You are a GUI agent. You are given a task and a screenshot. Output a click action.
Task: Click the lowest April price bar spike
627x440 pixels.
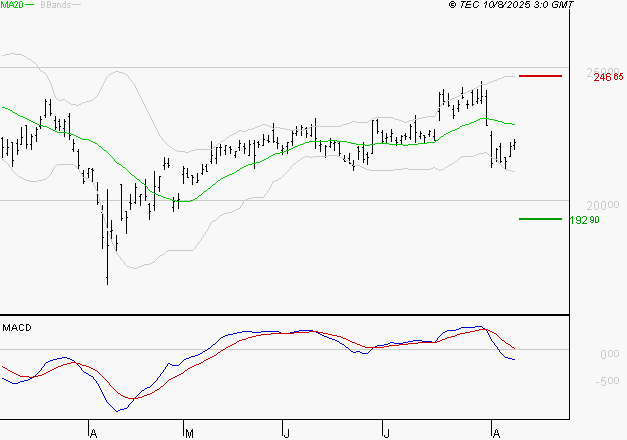pyautogui.click(x=108, y=237)
